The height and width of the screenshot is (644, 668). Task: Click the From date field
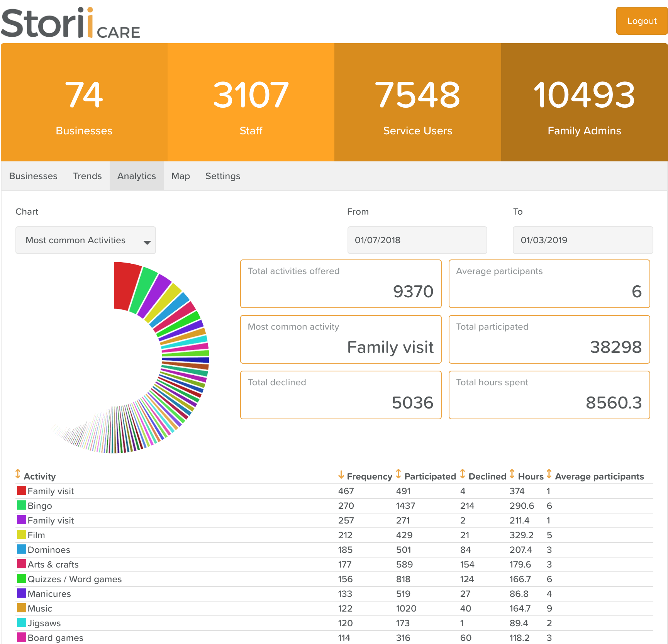(417, 240)
